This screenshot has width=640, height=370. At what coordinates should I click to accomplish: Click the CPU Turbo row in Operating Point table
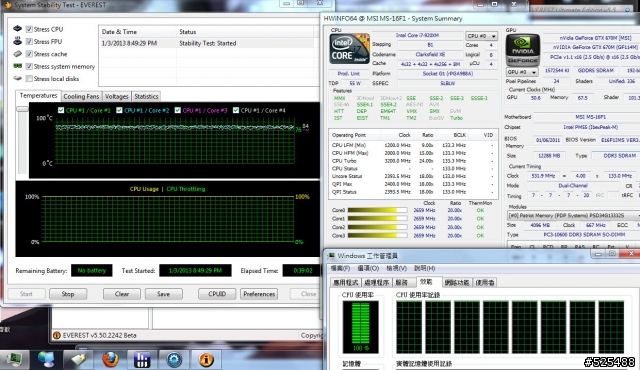point(412,161)
